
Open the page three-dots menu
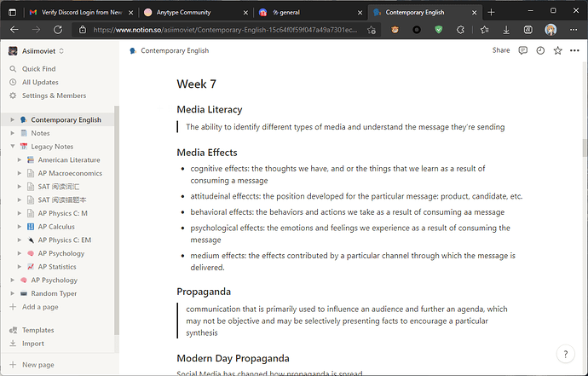(574, 50)
